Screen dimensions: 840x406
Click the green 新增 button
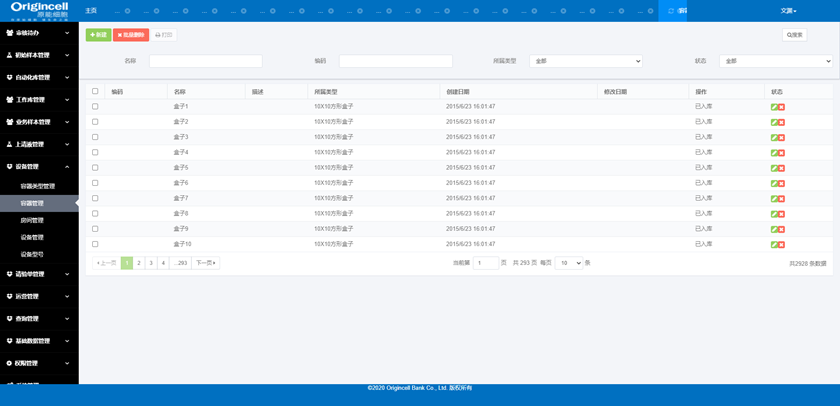(98, 35)
